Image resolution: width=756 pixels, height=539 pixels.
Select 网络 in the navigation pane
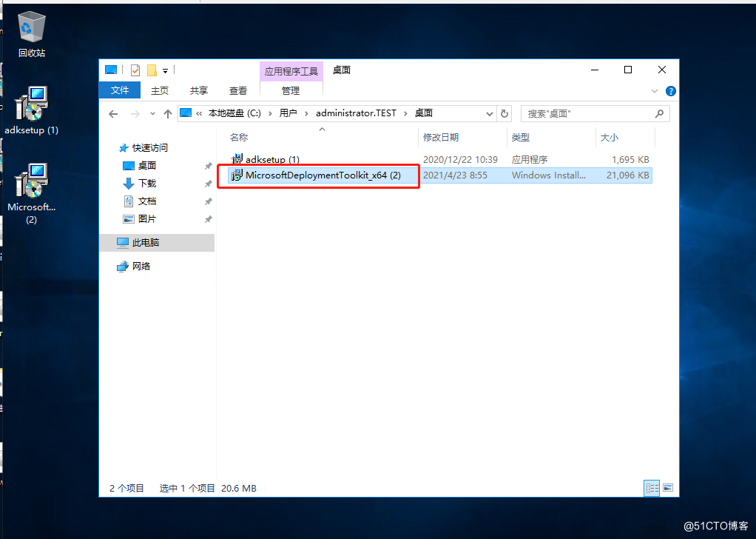coord(141,267)
